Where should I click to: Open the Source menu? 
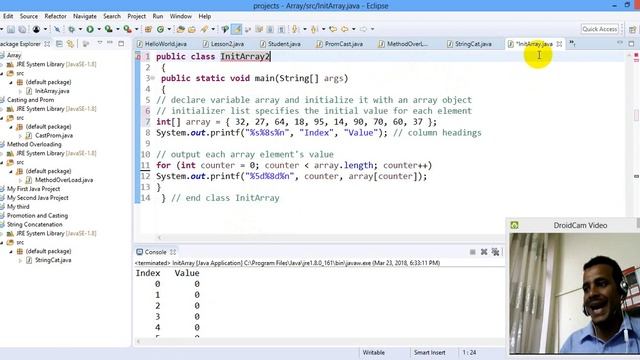[29, 16]
